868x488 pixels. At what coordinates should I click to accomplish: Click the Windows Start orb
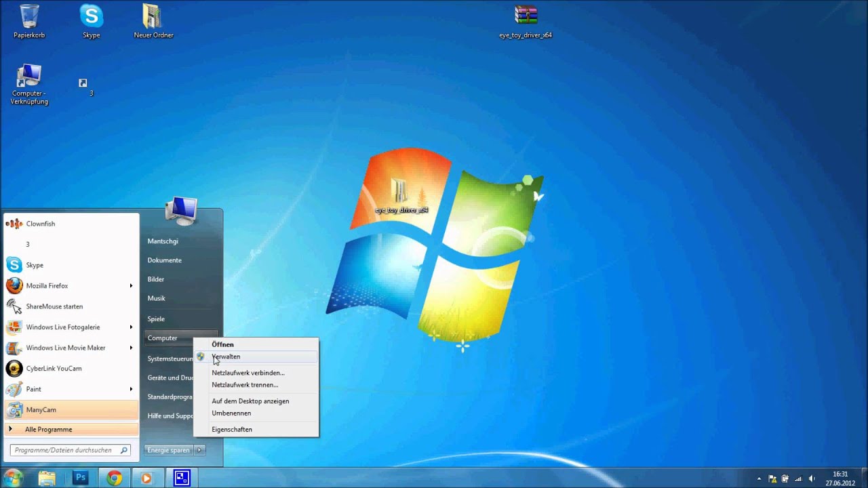point(13,478)
